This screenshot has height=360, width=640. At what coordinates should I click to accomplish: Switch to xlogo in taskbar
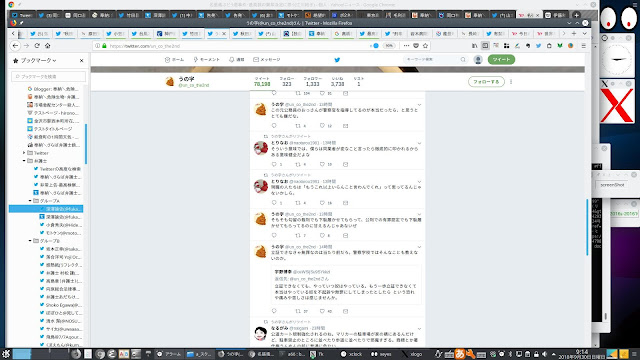pos(412,354)
